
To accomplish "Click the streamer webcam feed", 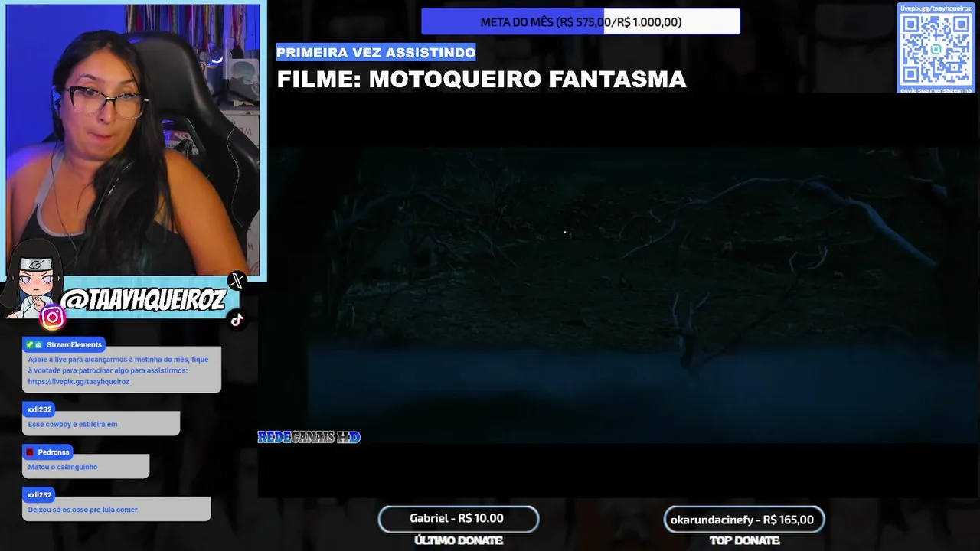I will pos(133,139).
